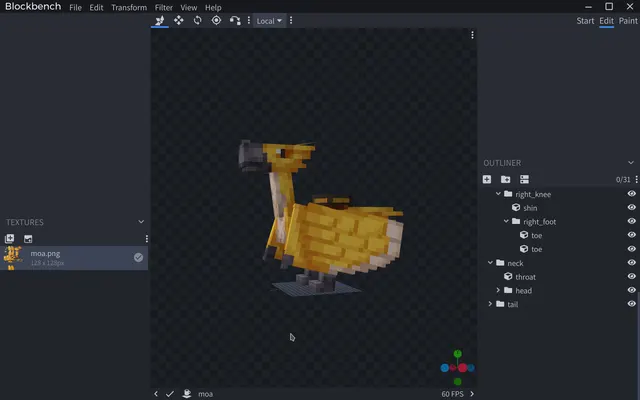Expand the head group
Screen dimensions: 640x400
click(x=498, y=290)
